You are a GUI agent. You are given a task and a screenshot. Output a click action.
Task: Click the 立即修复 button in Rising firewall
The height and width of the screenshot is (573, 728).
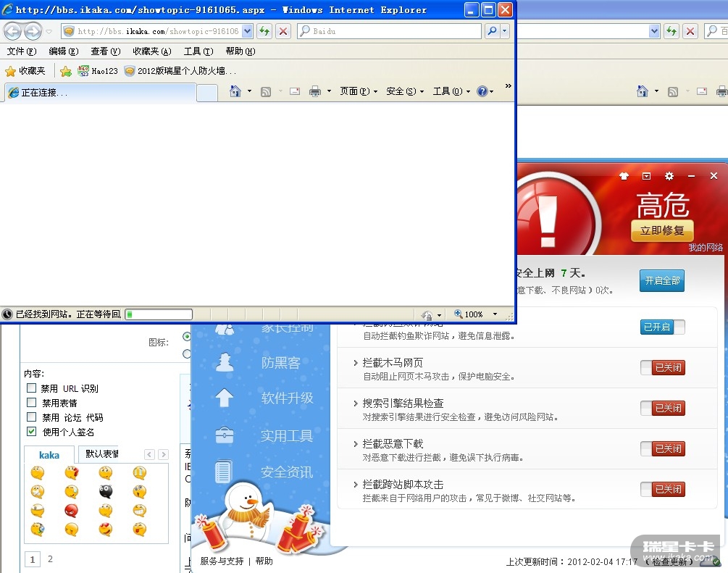coord(662,230)
